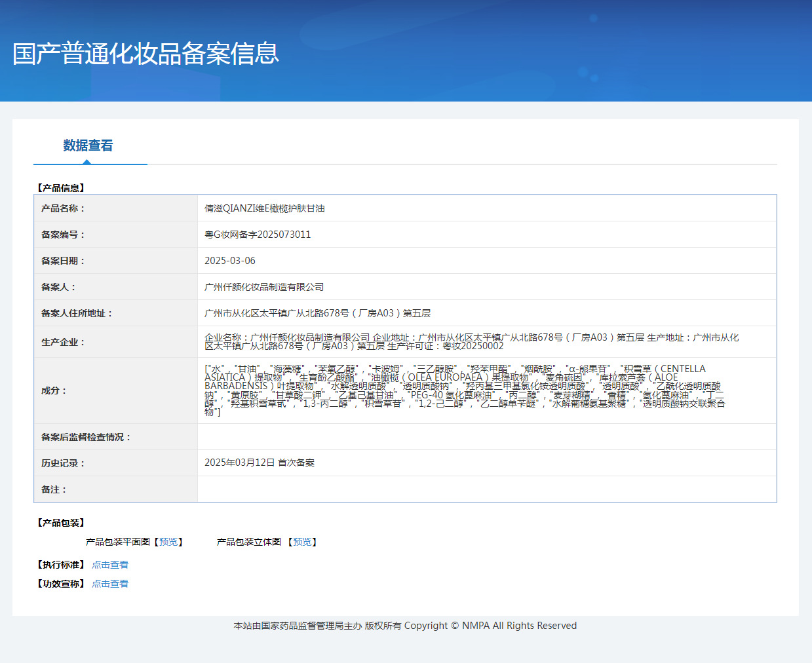Select the 成分 ingredients list text
Viewport: 812px width, 663px height.
(x=465, y=390)
